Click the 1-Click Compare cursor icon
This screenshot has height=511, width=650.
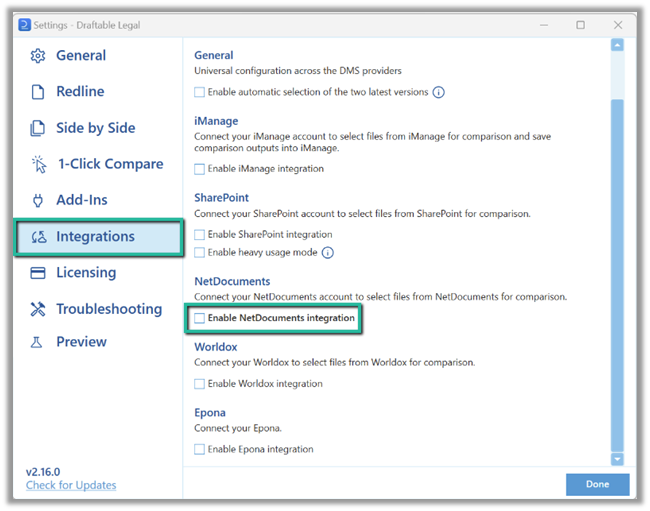pyautogui.click(x=39, y=164)
